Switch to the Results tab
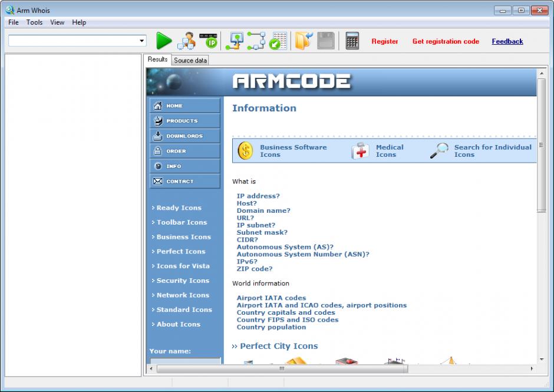554x392 pixels. click(157, 60)
